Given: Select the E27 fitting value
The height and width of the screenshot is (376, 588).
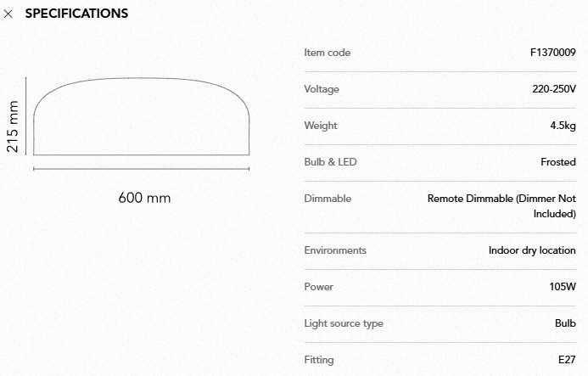Looking at the screenshot, I should click(x=566, y=360).
